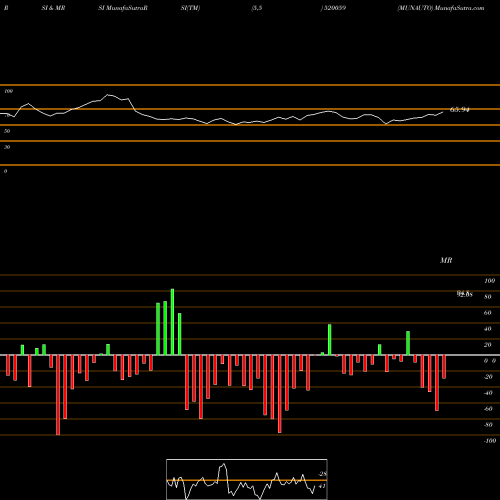500x500 pixels.
Task: Click the 'SI(TM)' header label
Action: [190, 8]
